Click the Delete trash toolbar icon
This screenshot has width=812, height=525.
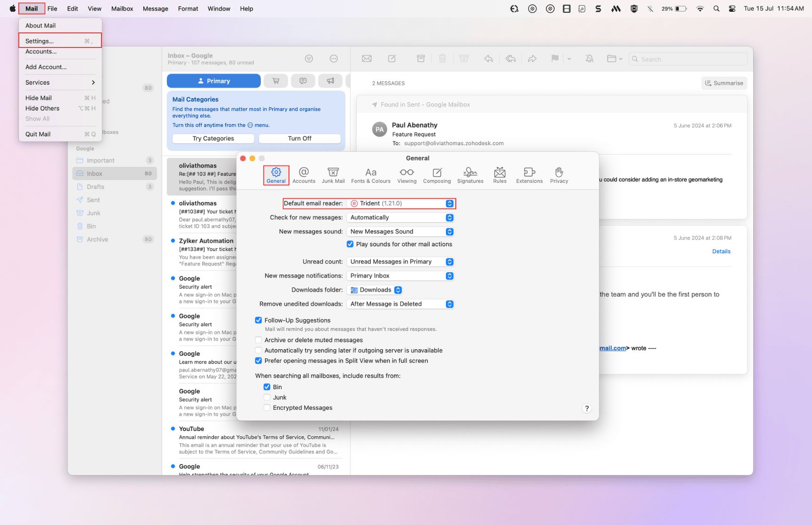click(442, 59)
